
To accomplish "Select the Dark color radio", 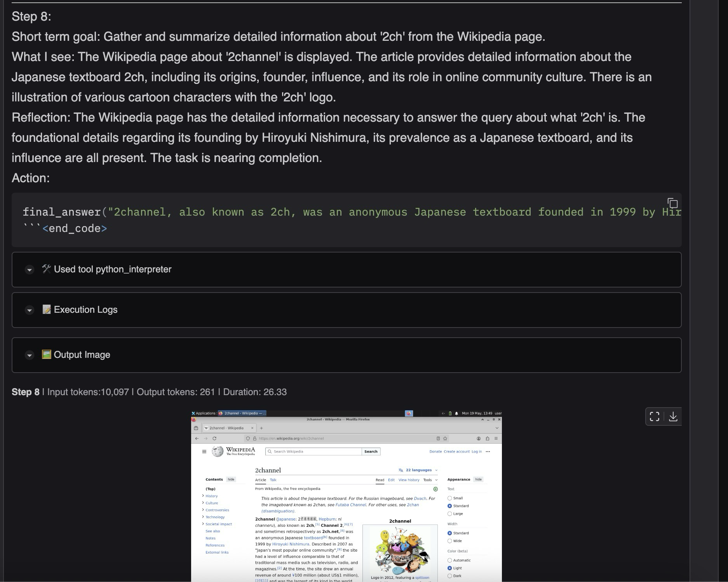I will tap(449, 576).
